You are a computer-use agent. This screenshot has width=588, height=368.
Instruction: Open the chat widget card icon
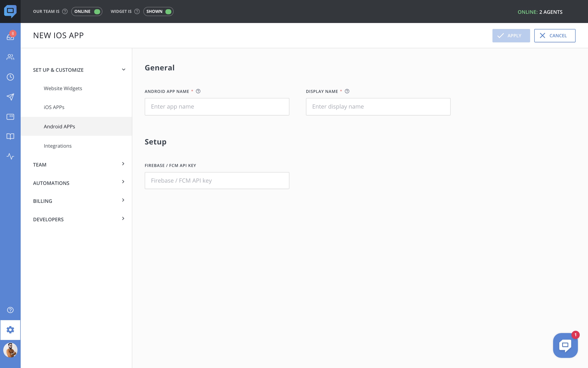(x=10, y=117)
